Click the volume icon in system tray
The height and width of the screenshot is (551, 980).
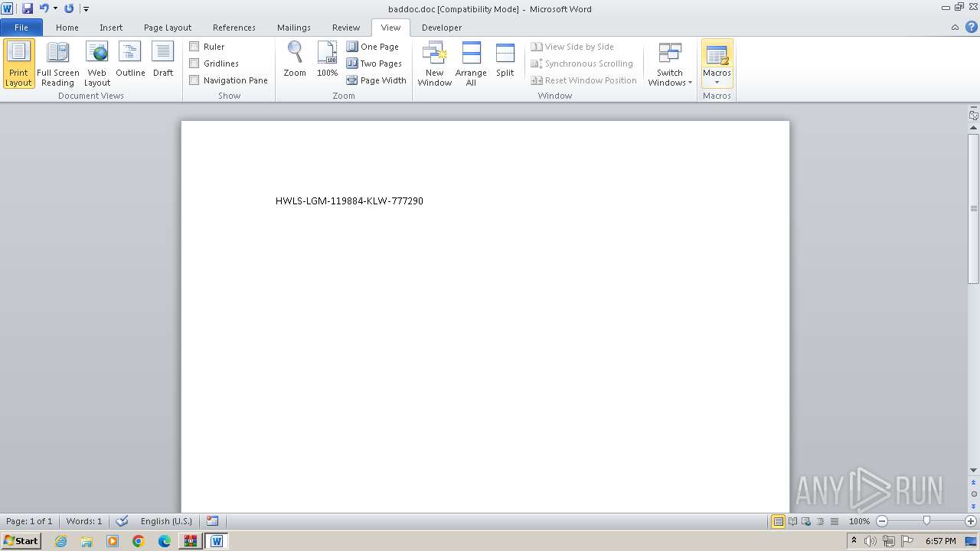point(871,541)
